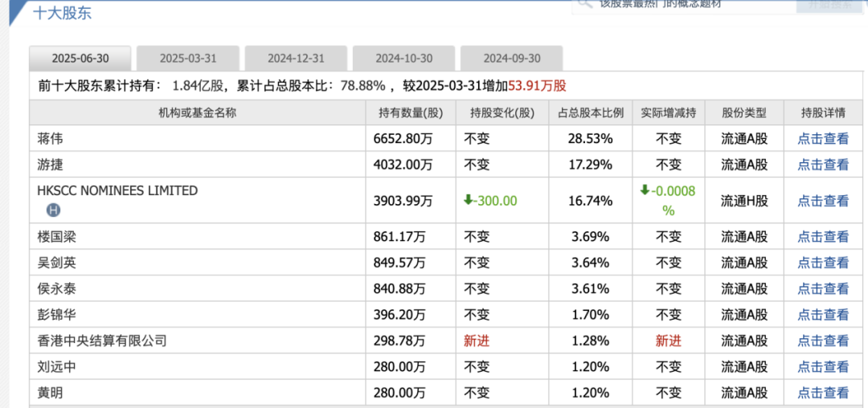Click the H-share badge under HKSCC NOMINEES
This screenshot has height=408, width=868.
coord(54,210)
